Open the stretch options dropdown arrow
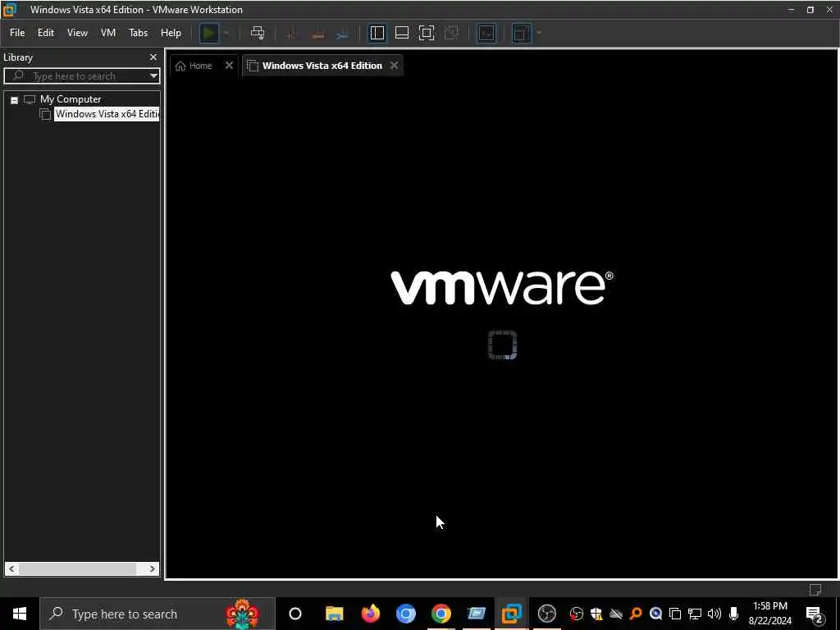The height and width of the screenshot is (630, 840). pos(539,33)
